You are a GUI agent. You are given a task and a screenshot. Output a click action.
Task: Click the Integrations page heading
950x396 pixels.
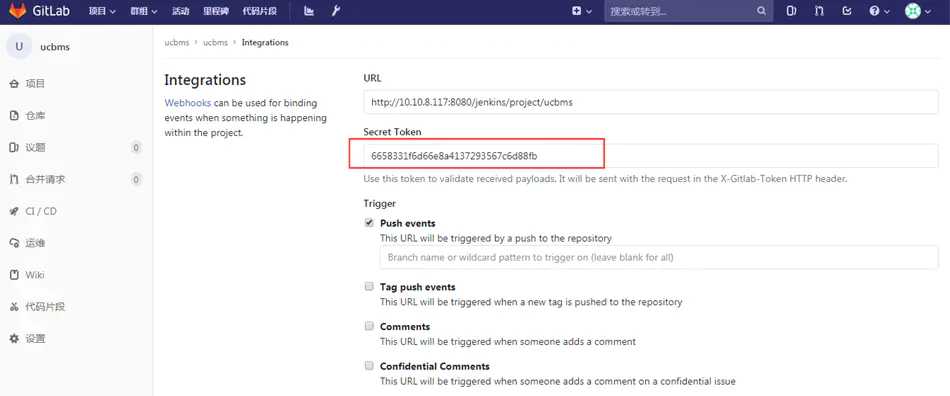point(205,80)
